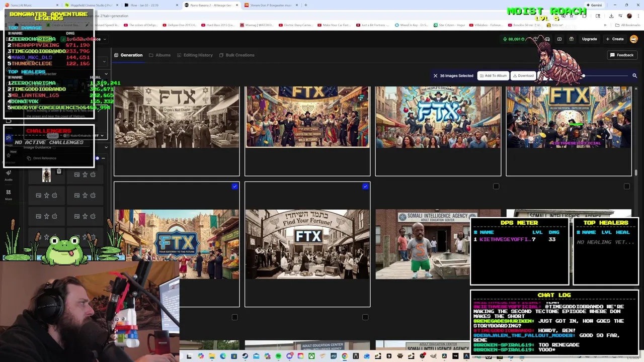Open the All Bookmarks folder dropdown
The height and width of the screenshot is (362, 644).
(x=628, y=25)
